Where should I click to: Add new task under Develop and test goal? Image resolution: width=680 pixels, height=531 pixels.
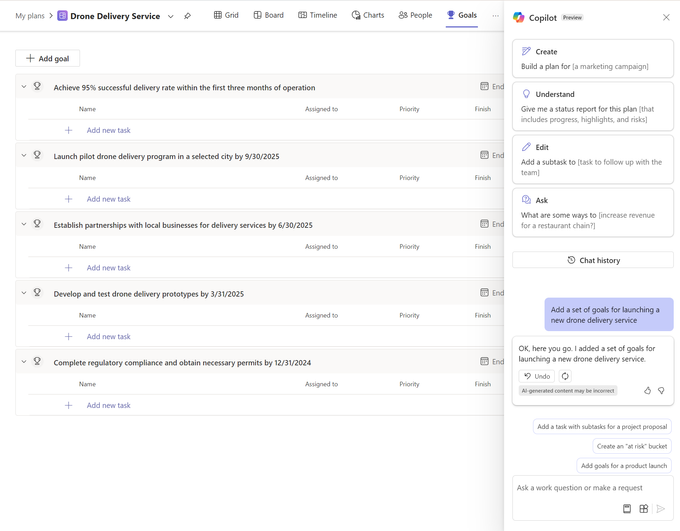coord(108,337)
